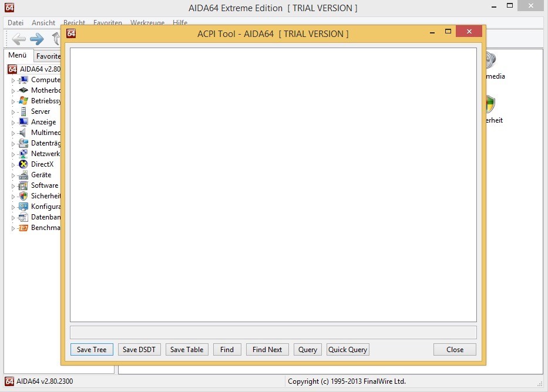Close the ACPI Tool using Close button

click(455, 349)
